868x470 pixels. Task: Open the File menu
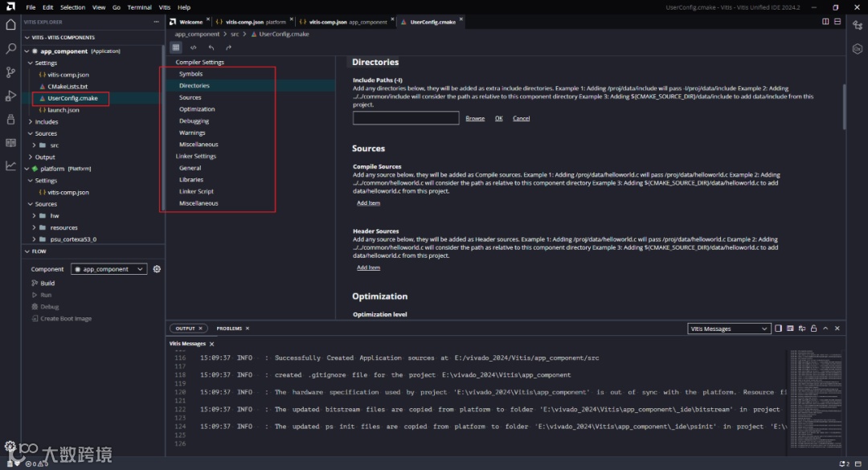[x=31, y=7]
